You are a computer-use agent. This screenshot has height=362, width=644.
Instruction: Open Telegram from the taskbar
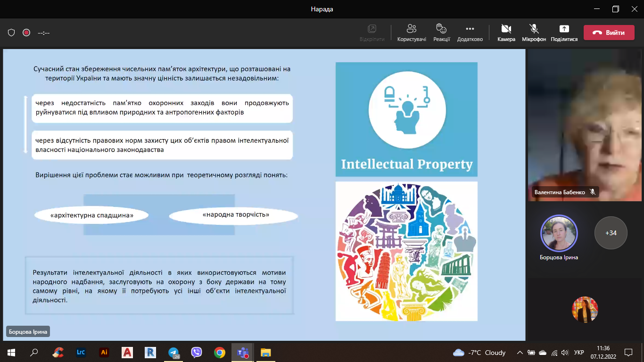point(173,352)
